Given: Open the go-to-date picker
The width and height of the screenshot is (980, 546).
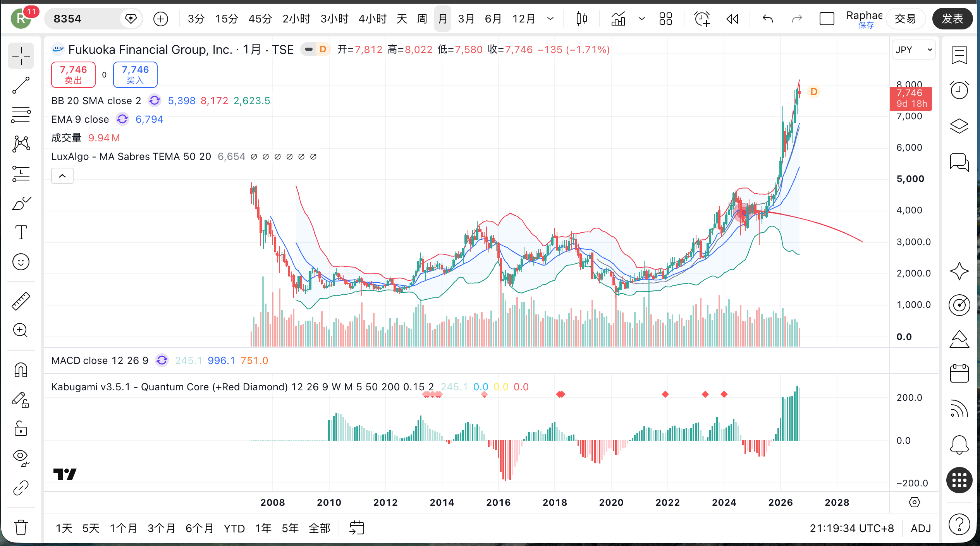Looking at the screenshot, I should [357, 528].
